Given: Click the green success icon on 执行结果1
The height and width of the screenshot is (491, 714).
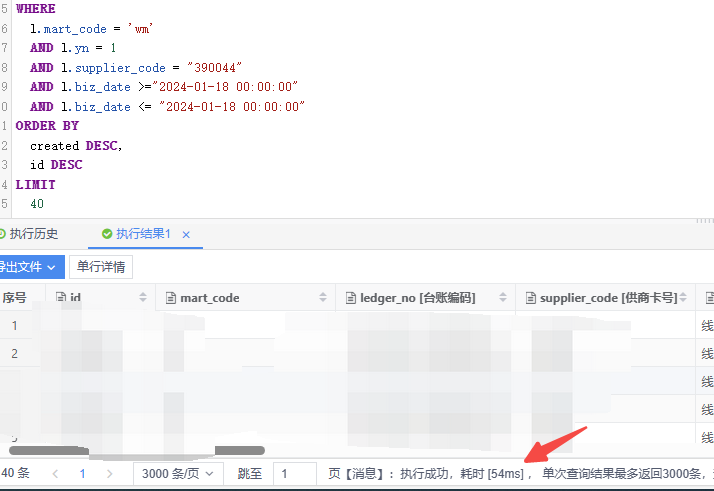Looking at the screenshot, I should (x=107, y=234).
